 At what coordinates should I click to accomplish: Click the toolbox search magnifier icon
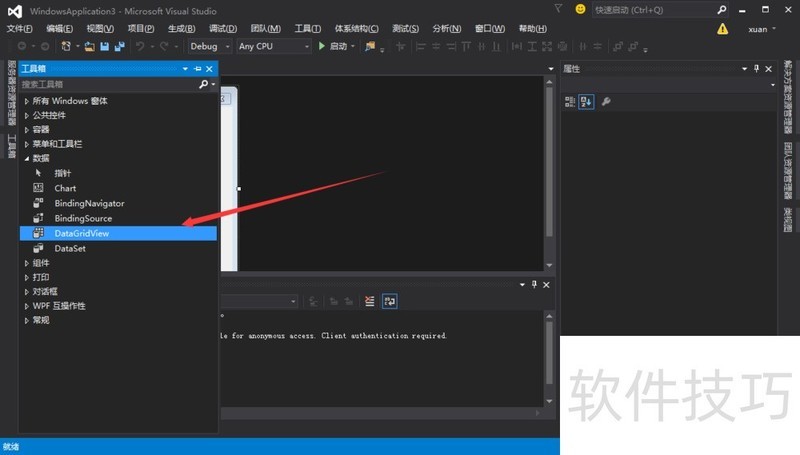click(x=204, y=84)
